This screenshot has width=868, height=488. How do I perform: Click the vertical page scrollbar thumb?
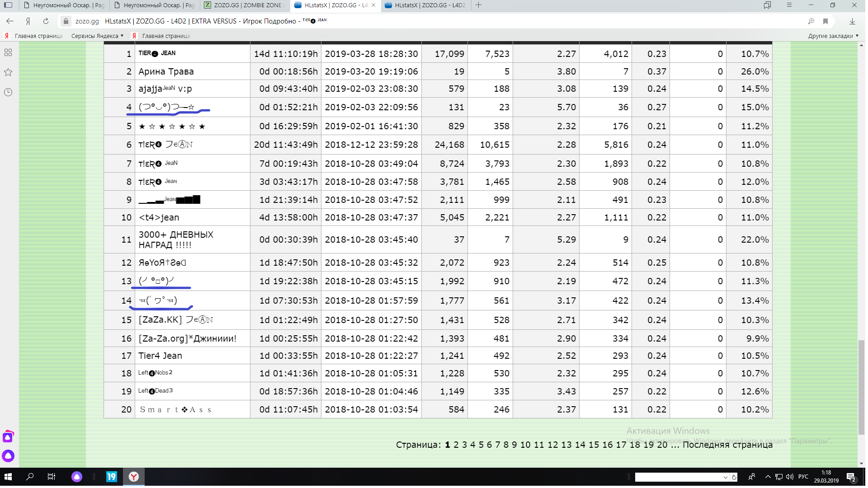point(861,386)
